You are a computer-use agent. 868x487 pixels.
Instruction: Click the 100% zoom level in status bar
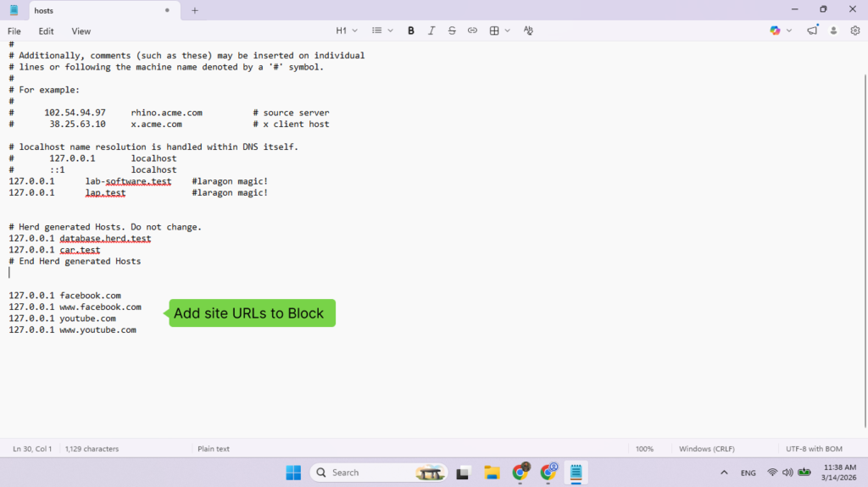tap(644, 449)
